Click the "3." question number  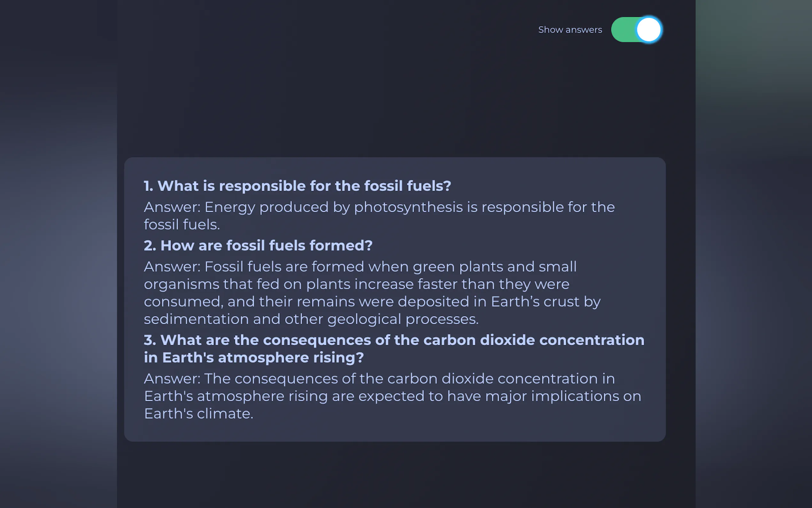tap(150, 340)
